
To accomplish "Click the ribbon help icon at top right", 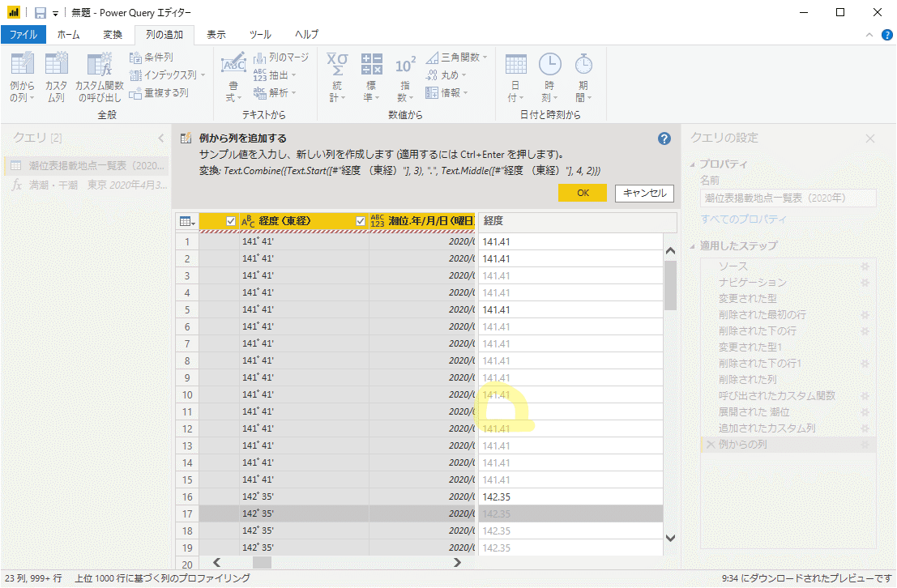I will (x=886, y=35).
